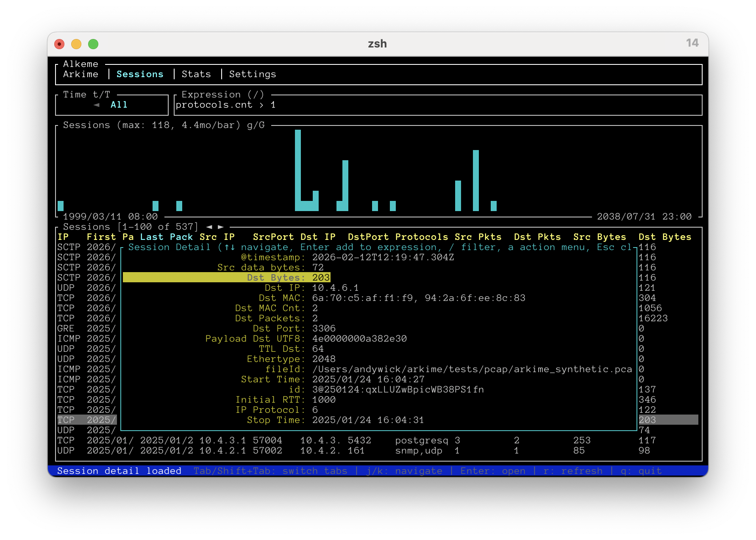Select the Dst IP 10.4.6.1 field
This screenshot has height=540, width=756.
[311, 288]
